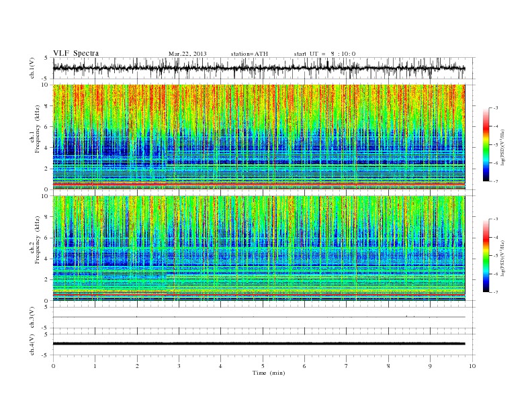532x411 pixels.
Task: Click the "-7" tick on ch.1 color bar
Action: point(495,181)
